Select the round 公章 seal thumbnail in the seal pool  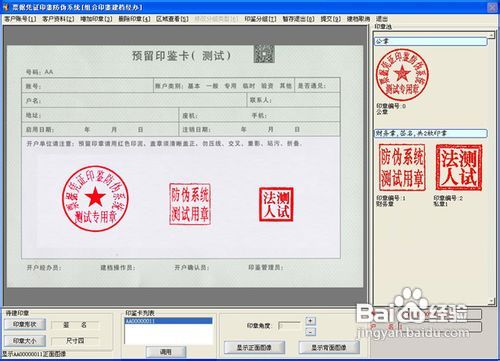[x=402, y=75]
